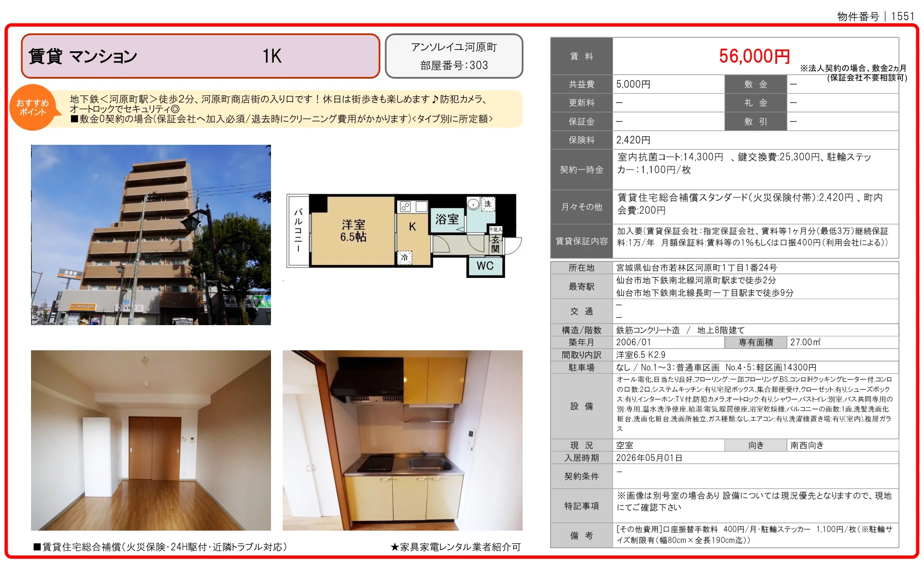Click the 専有面積 label cell
Image resolution: width=924 pixels, height=563 pixels.
click(x=756, y=342)
